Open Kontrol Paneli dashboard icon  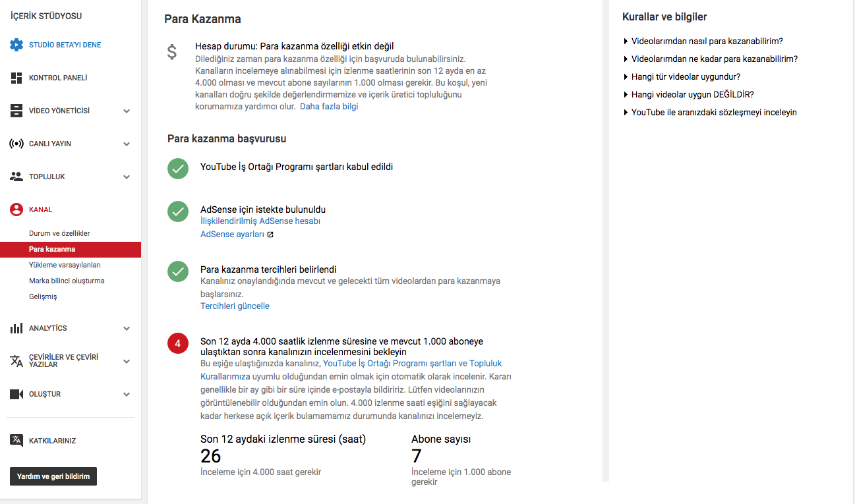16,78
